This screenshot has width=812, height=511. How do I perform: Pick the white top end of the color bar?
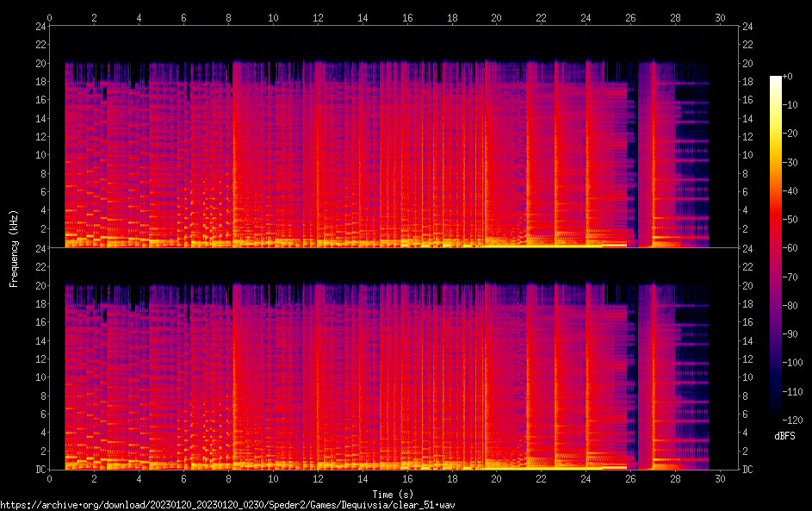point(776,80)
